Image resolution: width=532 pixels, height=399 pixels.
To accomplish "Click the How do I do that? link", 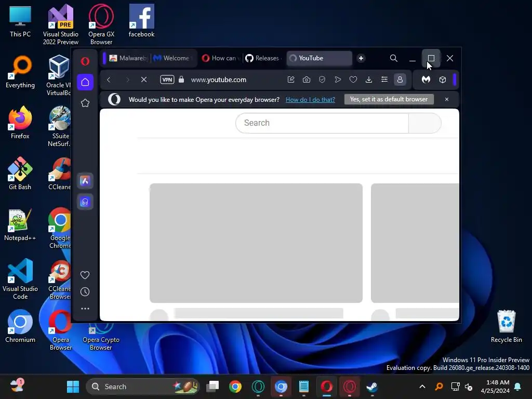I will (x=310, y=99).
